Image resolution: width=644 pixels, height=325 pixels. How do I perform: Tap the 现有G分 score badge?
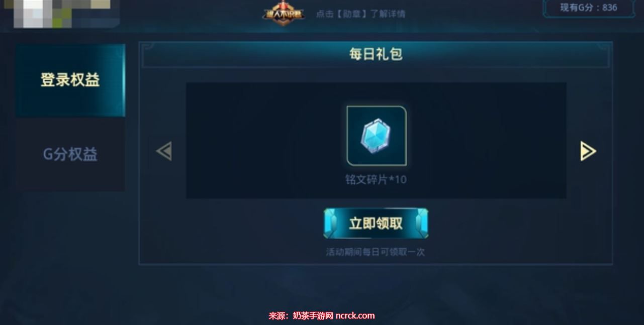coord(588,8)
